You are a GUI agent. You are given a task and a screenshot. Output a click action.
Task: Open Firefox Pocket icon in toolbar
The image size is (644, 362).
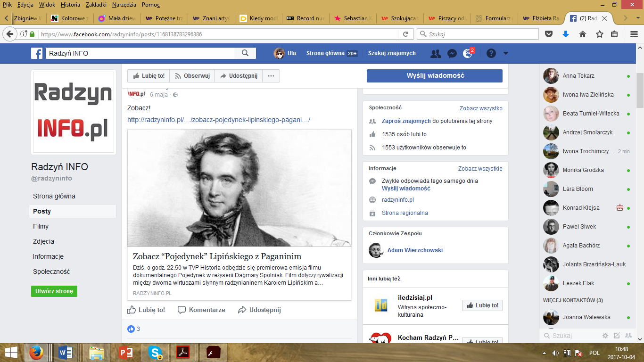(x=549, y=34)
